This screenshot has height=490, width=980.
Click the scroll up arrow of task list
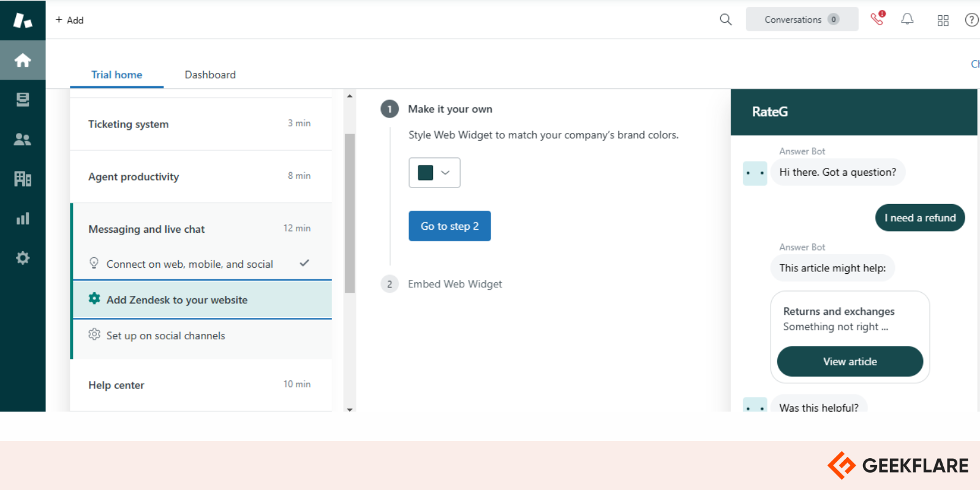pyautogui.click(x=350, y=96)
